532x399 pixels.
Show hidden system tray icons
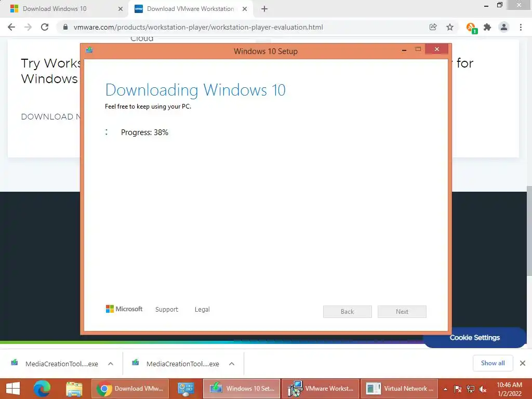point(445,389)
